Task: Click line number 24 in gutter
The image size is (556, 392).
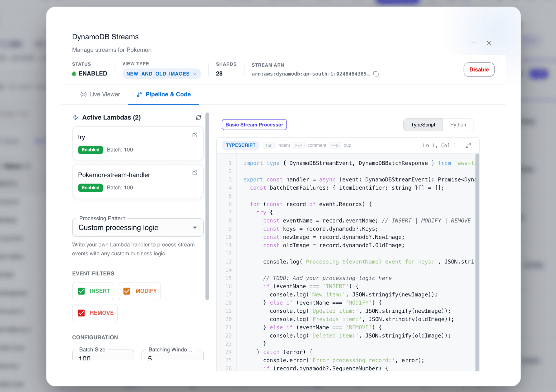Action: pos(228,352)
